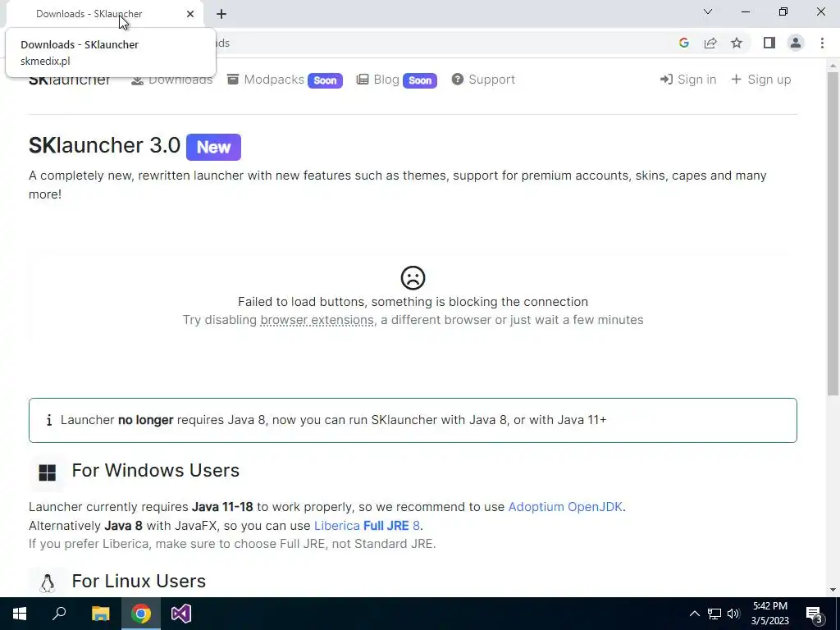This screenshot has height=630, width=840.
Task: Click the Linux penguin icon
Action: click(47, 583)
